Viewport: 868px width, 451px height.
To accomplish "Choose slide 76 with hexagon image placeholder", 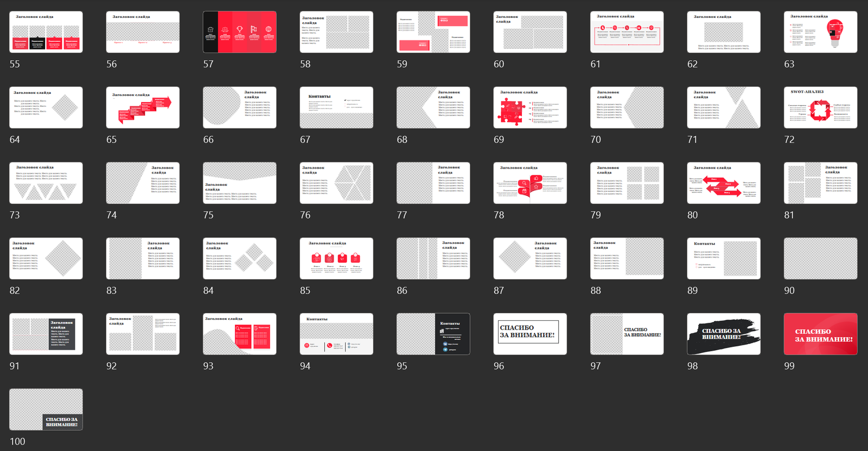I will point(336,183).
